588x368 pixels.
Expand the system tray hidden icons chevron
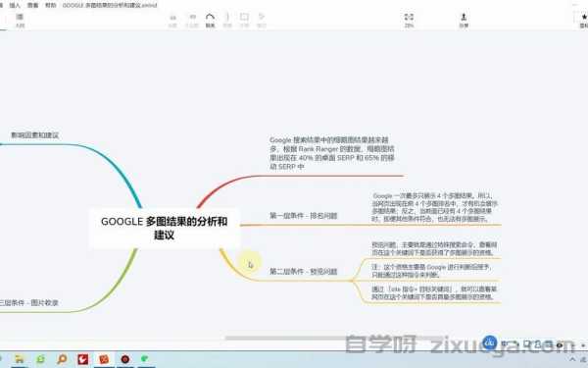572,359
